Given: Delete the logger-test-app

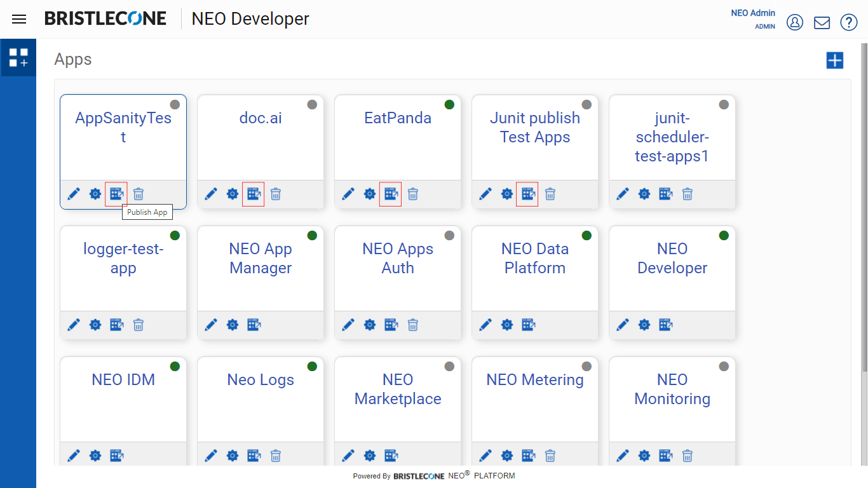Looking at the screenshot, I should click(139, 325).
